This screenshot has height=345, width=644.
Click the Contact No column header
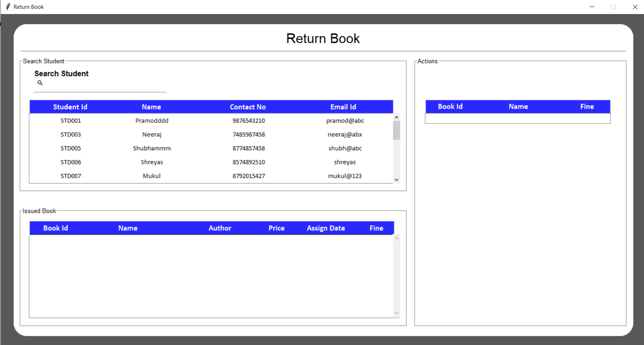pos(248,107)
